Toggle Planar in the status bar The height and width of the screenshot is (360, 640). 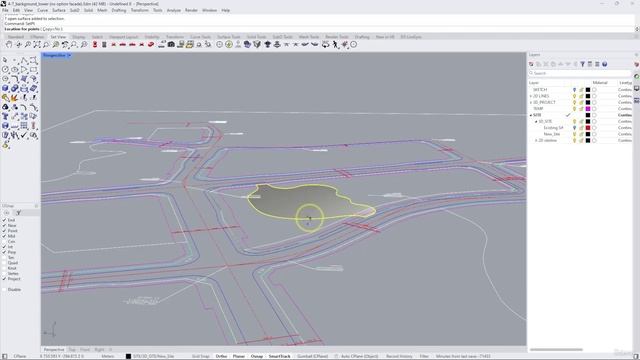pyautogui.click(x=239, y=356)
